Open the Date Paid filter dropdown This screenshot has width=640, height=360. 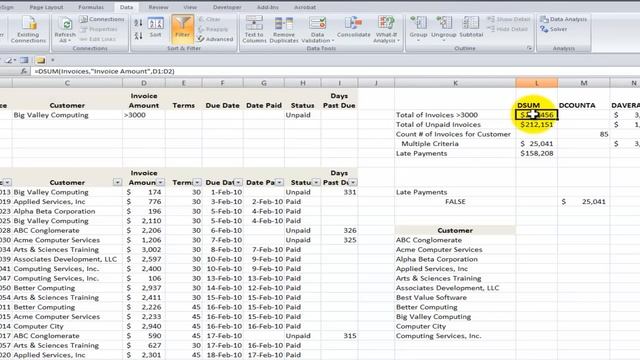(279, 182)
